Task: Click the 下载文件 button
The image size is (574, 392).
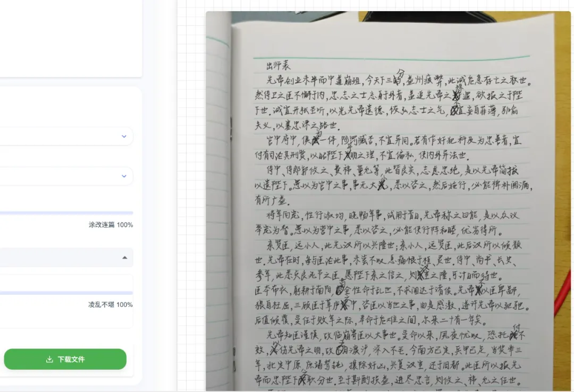Action: coord(65,359)
